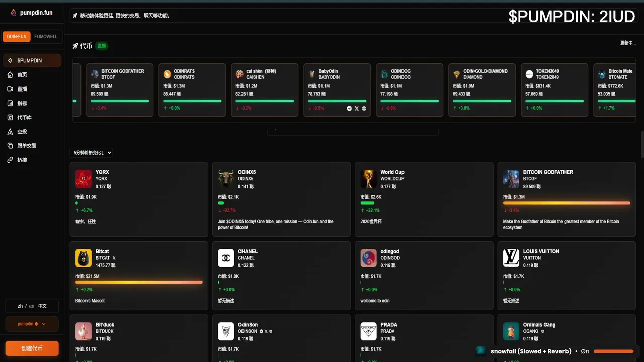The image size is (644, 362).
Task: Open the 跟单交易 menu item
Action: 32,146
